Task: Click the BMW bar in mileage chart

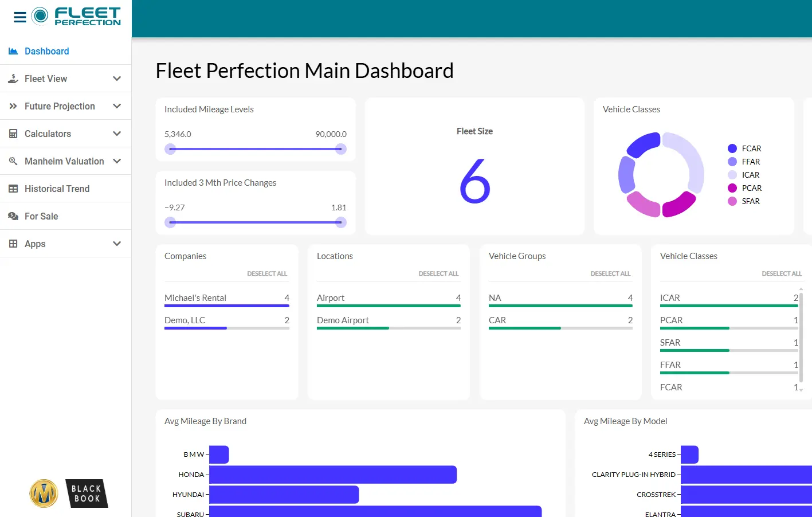Action: click(219, 455)
